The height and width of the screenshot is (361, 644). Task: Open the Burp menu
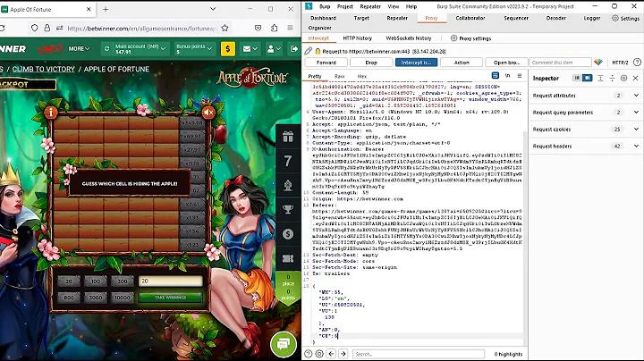(x=325, y=6)
